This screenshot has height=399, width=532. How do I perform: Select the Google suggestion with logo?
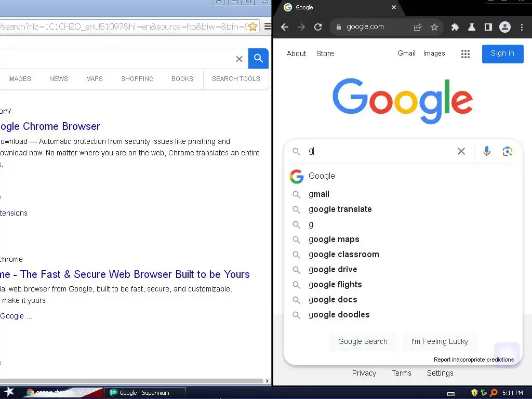(403, 176)
